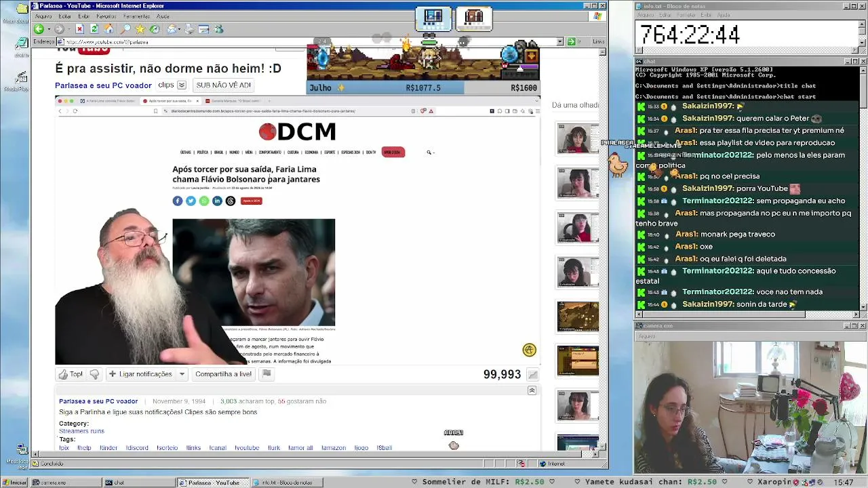Open the Ajuda menu in Internet Explorer
The width and height of the screenshot is (868, 488).
tap(163, 16)
